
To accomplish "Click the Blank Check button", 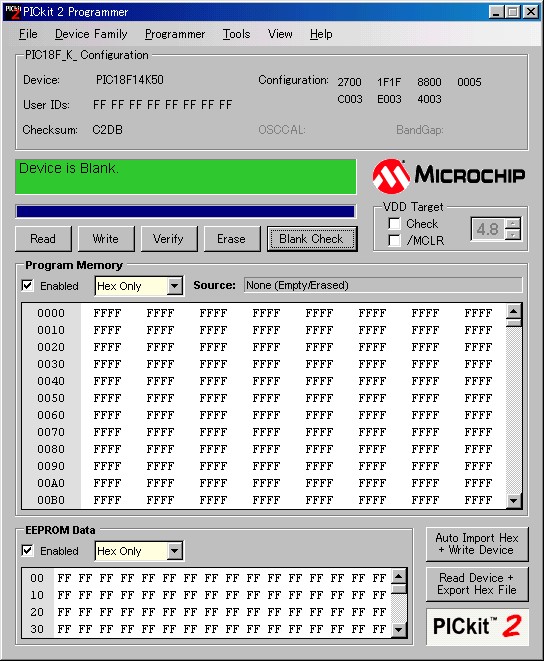I will (312, 239).
